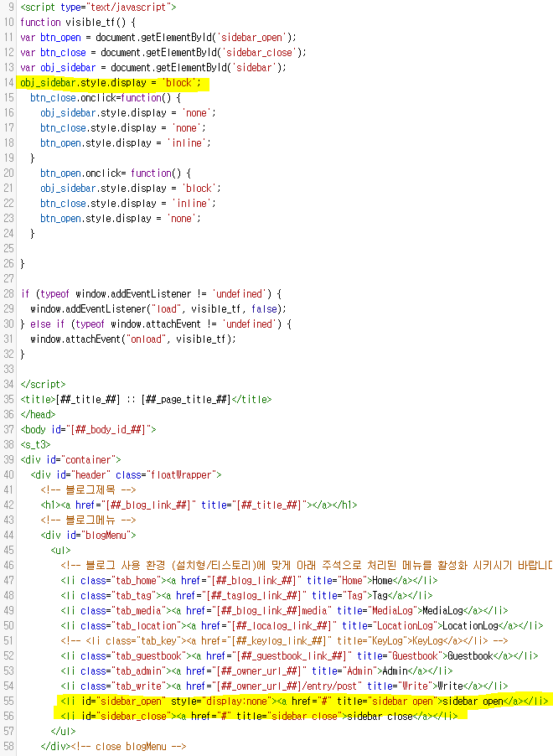Click highlighted sidebar_close list item line
The height and width of the screenshot is (756, 553).
[x=259, y=716]
